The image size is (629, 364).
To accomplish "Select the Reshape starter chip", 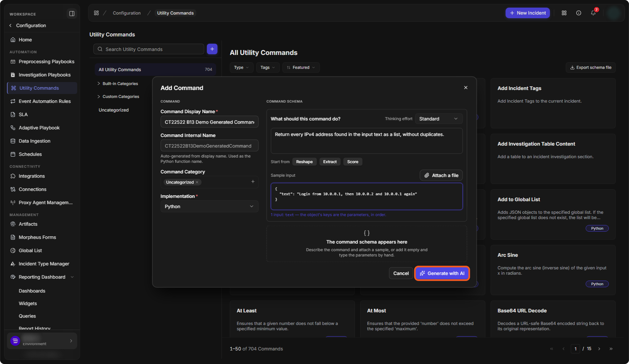I will point(304,162).
